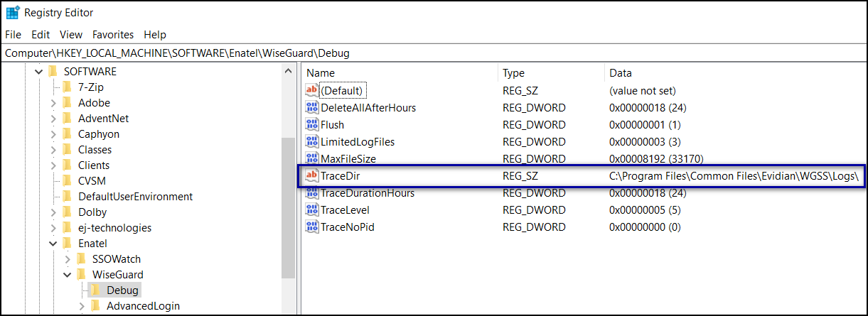Image resolution: width=868 pixels, height=316 pixels.
Task: Click the Registry Editor title bar icon
Action: pos(12,13)
